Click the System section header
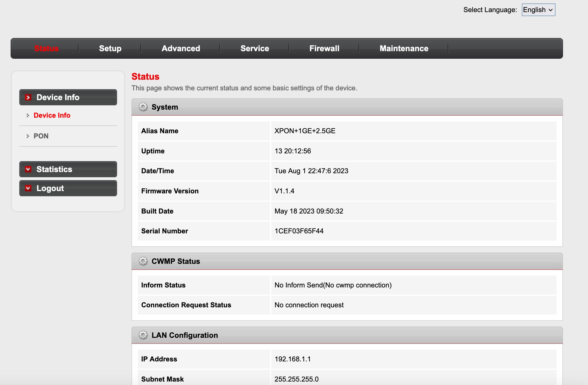This screenshot has width=588, height=385. coord(347,107)
